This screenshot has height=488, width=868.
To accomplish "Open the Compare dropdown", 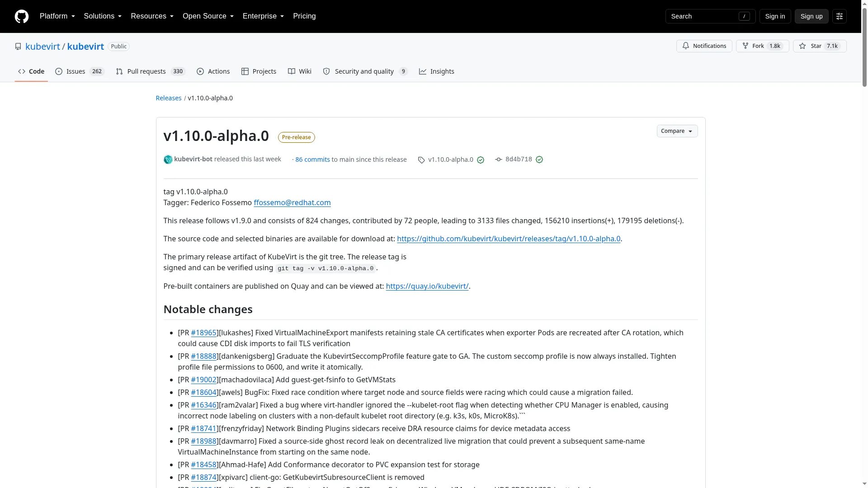I will 677,131.
